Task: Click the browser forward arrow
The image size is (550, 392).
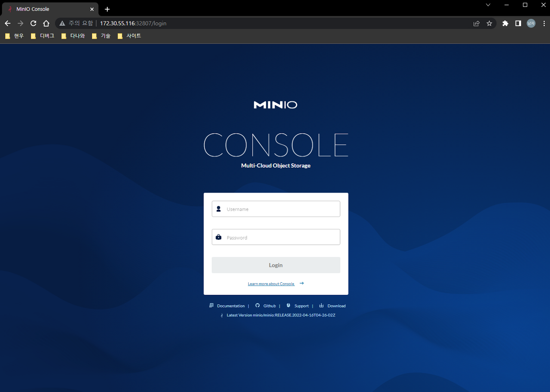Action: (x=20, y=24)
